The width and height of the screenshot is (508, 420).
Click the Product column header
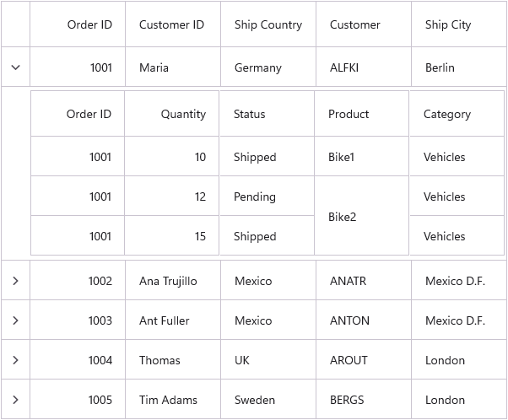click(361, 114)
